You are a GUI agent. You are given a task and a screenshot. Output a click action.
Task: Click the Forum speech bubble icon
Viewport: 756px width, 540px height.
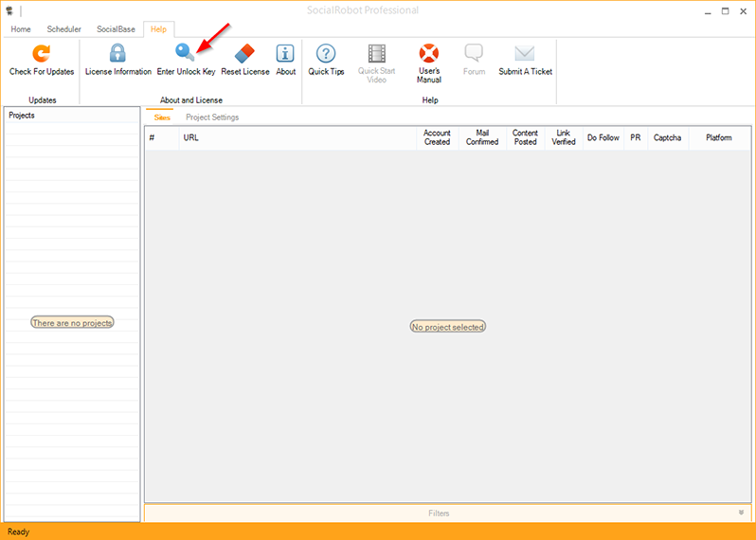click(474, 52)
